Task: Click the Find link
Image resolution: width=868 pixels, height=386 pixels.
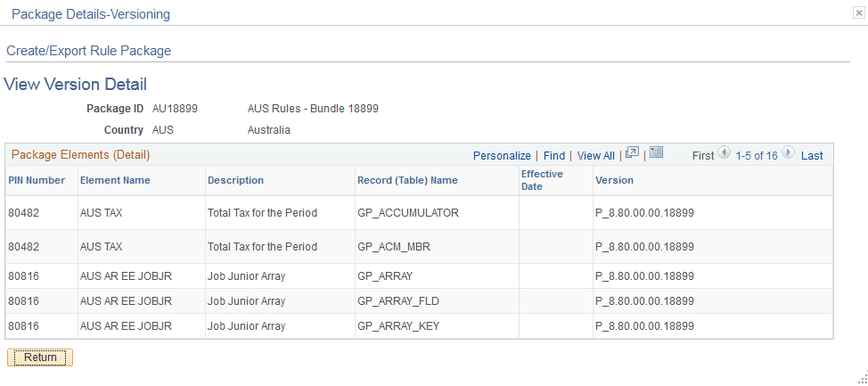Action: click(x=554, y=156)
